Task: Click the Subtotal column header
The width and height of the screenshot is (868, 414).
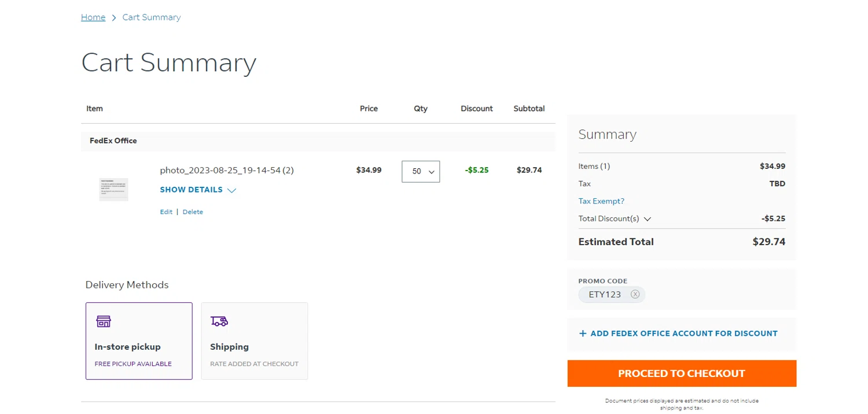Action: pos(529,109)
